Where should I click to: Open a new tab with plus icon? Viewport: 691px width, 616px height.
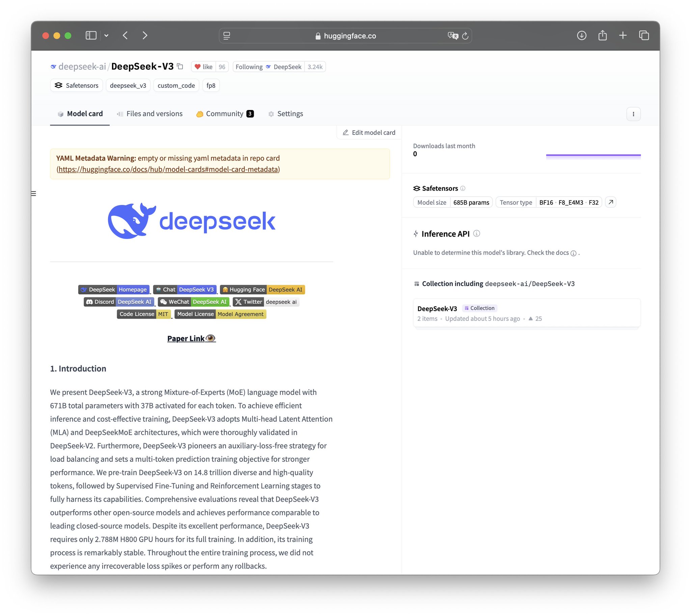tap(623, 35)
